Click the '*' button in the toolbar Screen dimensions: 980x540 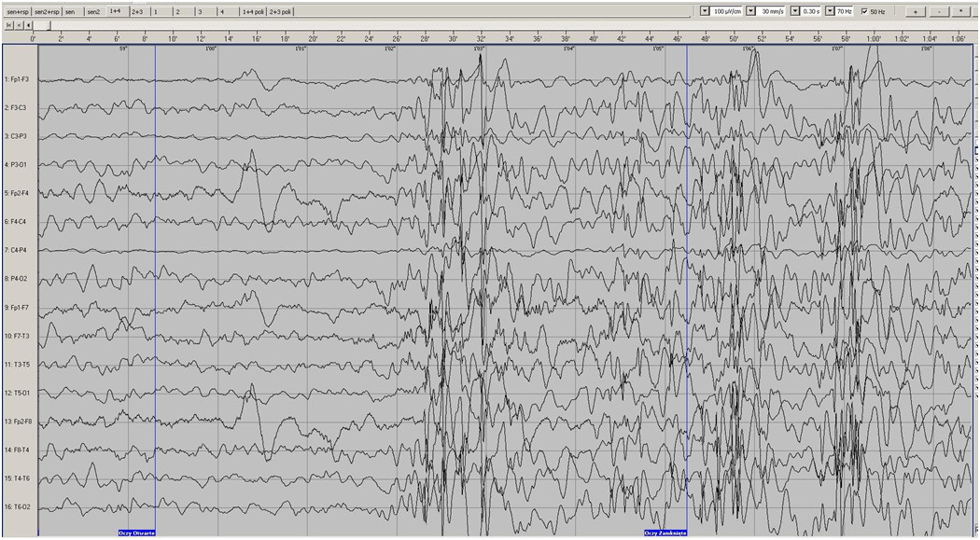point(960,11)
